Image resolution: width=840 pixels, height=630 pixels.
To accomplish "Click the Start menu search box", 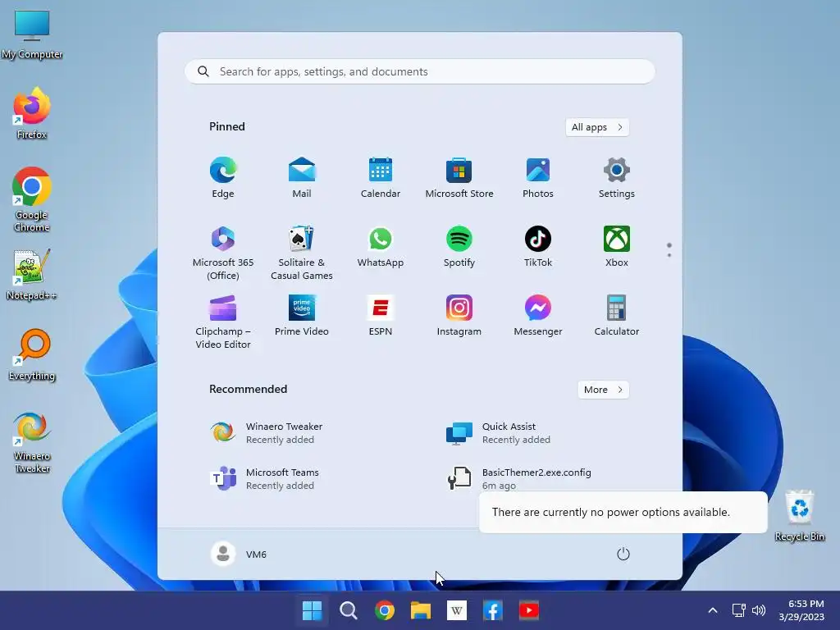I will pos(419,72).
